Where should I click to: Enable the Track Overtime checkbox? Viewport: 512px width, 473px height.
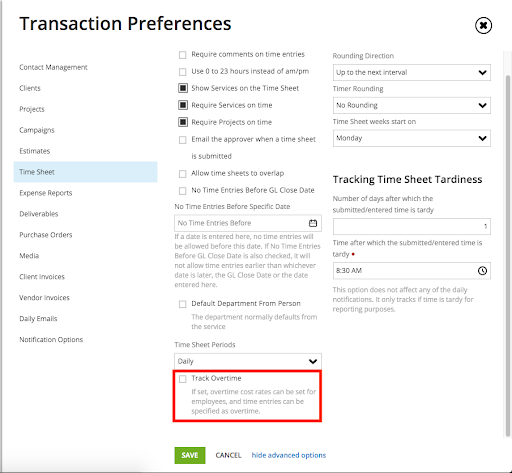coord(183,379)
